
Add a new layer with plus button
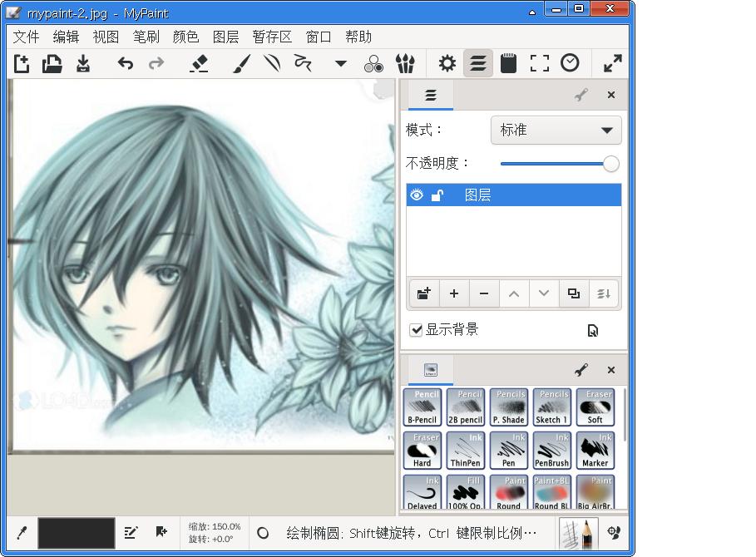click(453, 293)
